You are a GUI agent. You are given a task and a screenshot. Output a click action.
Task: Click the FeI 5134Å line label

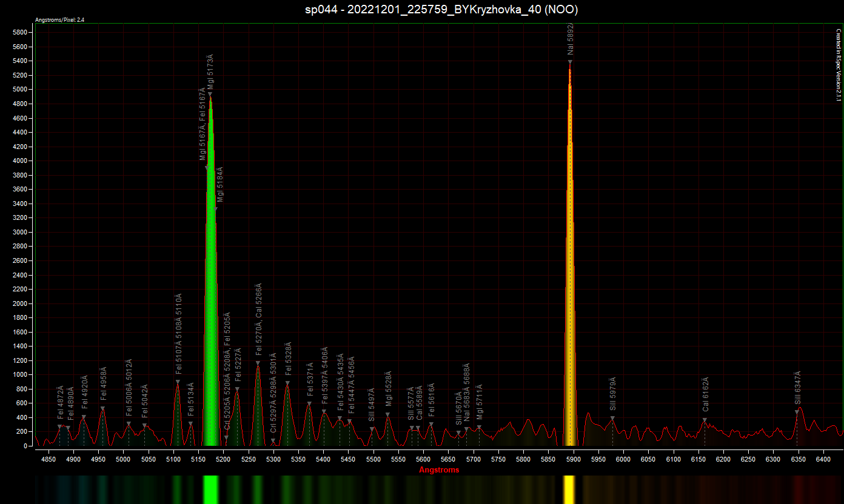[191, 399]
